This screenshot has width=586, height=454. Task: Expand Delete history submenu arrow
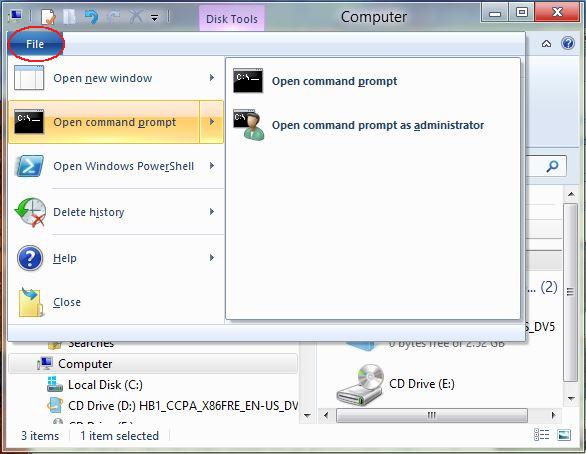point(212,211)
